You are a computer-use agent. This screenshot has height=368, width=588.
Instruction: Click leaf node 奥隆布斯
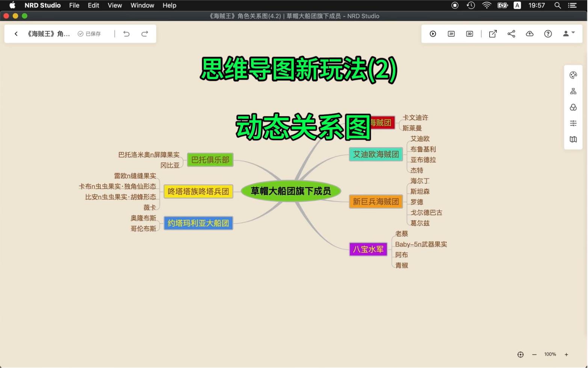point(144,218)
